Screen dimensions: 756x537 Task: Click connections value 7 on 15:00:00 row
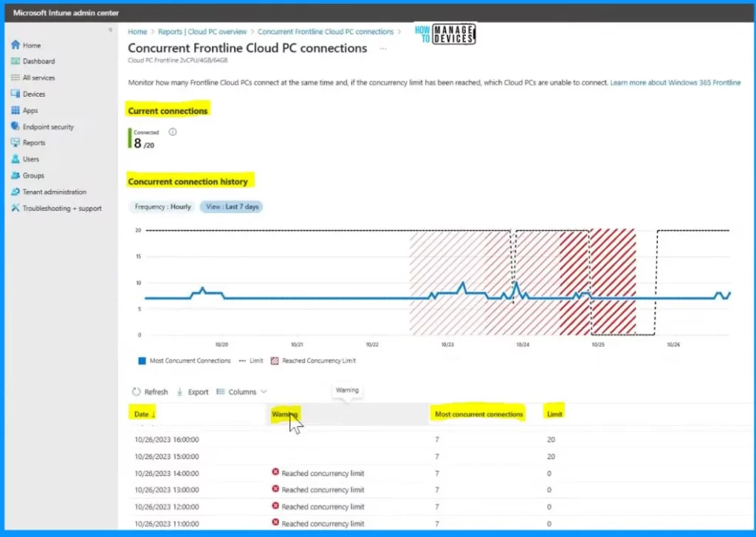[x=437, y=456]
